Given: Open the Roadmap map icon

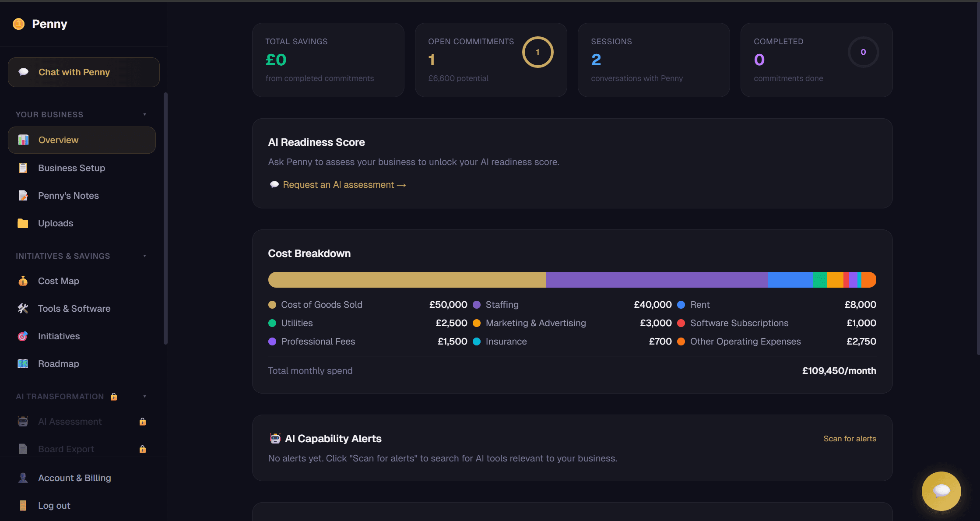Looking at the screenshot, I should 23,363.
